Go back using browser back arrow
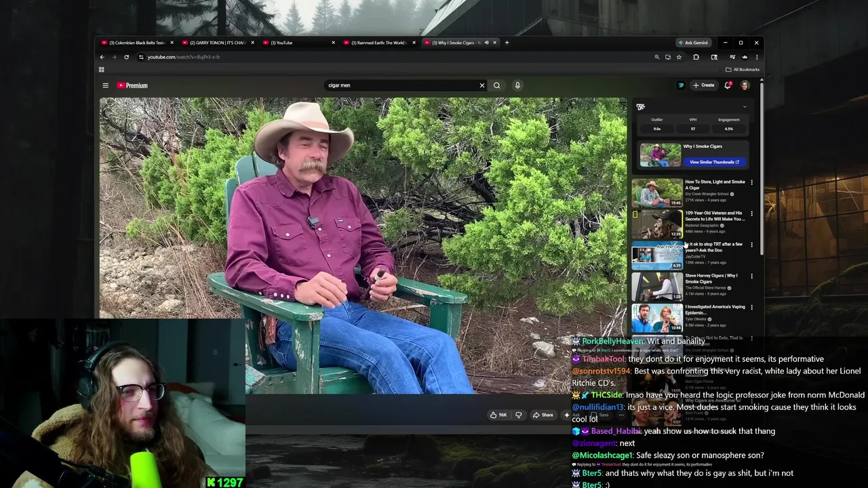This screenshot has height=488, width=868. (x=102, y=57)
